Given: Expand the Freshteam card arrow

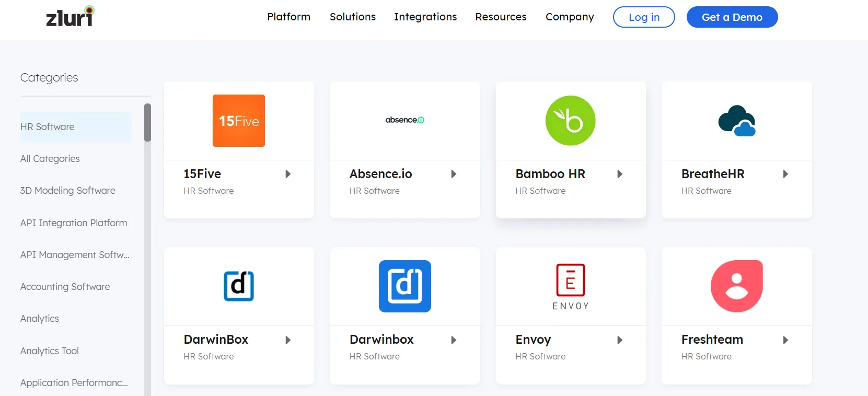Looking at the screenshot, I should click(785, 340).
